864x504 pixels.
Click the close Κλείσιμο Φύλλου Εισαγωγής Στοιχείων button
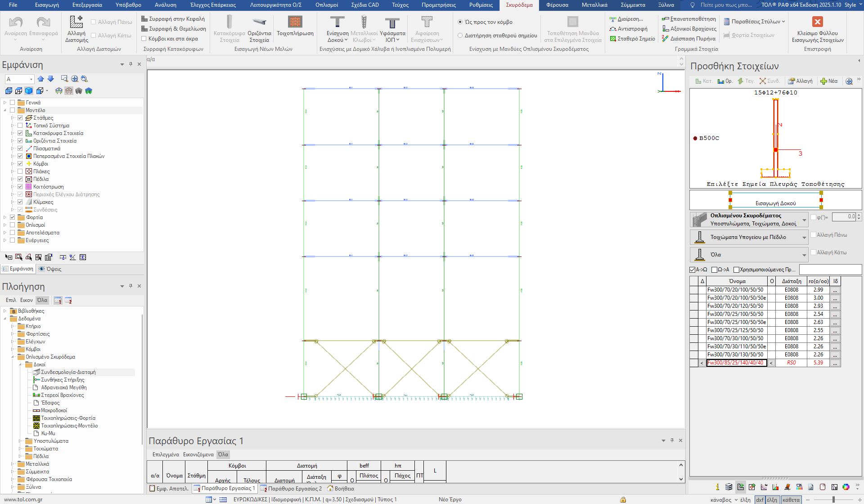point(817,22)
